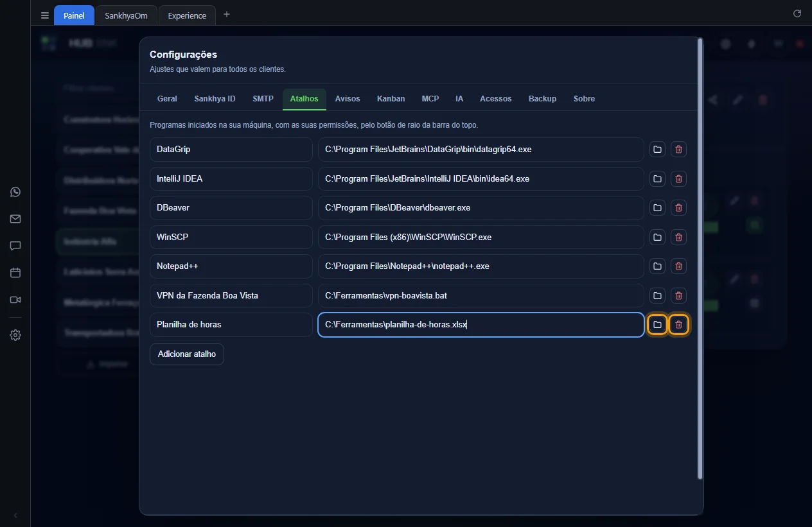Remove the DBeaver shortcut
This screenshot has width=812, height=527.
[x=678, y=208]
